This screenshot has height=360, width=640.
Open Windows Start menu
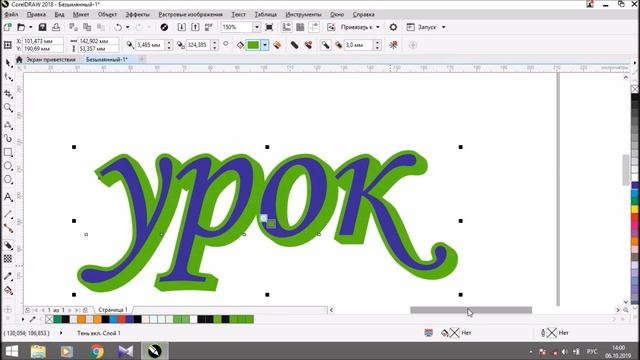11,351
